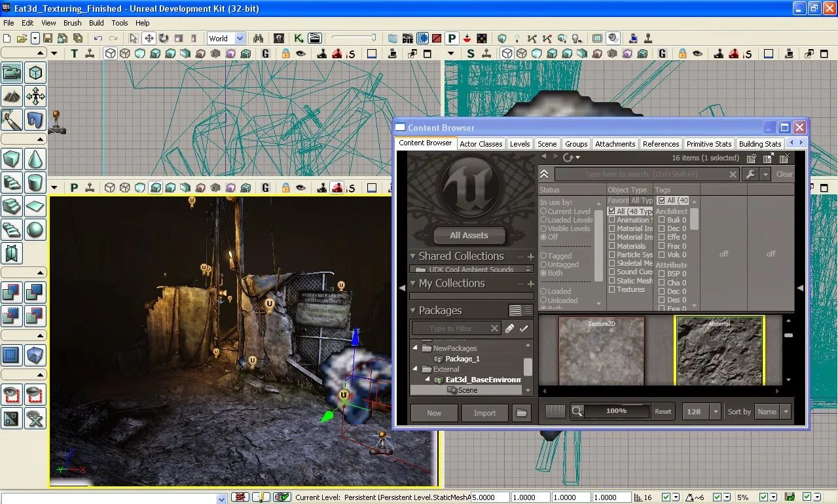Select the Cube builder brush icon
838x504 pixels.
[12, 159]
